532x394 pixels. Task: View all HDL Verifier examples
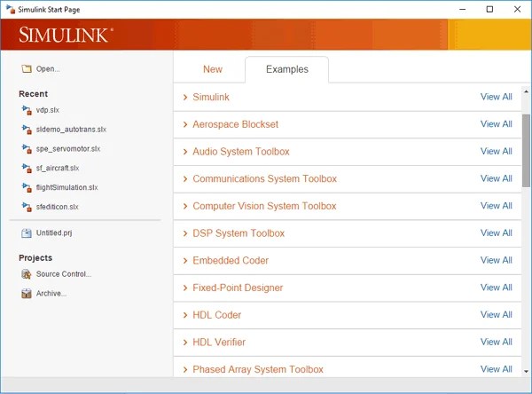(x=496, y=342)
